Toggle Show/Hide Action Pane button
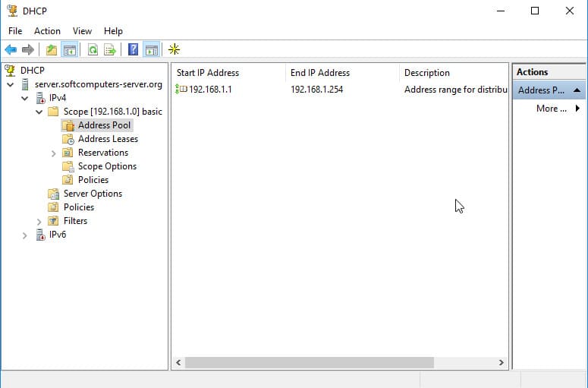588x388 pixels. 151,50
